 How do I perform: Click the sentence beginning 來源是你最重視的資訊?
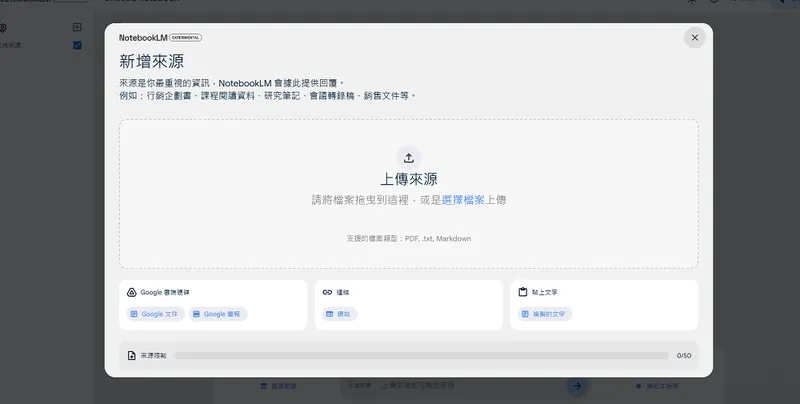[232, 83]
